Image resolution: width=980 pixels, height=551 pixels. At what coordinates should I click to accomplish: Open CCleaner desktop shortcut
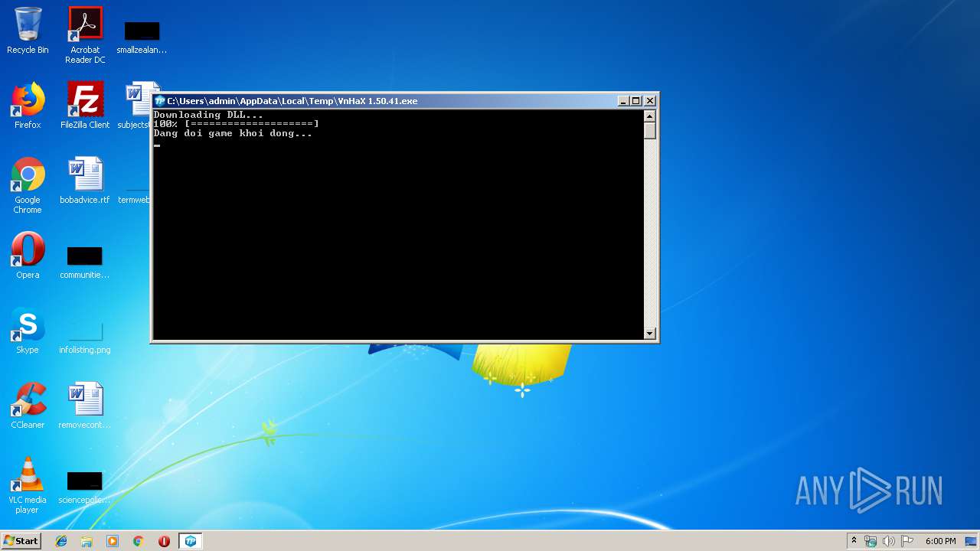tap(28, 406)
